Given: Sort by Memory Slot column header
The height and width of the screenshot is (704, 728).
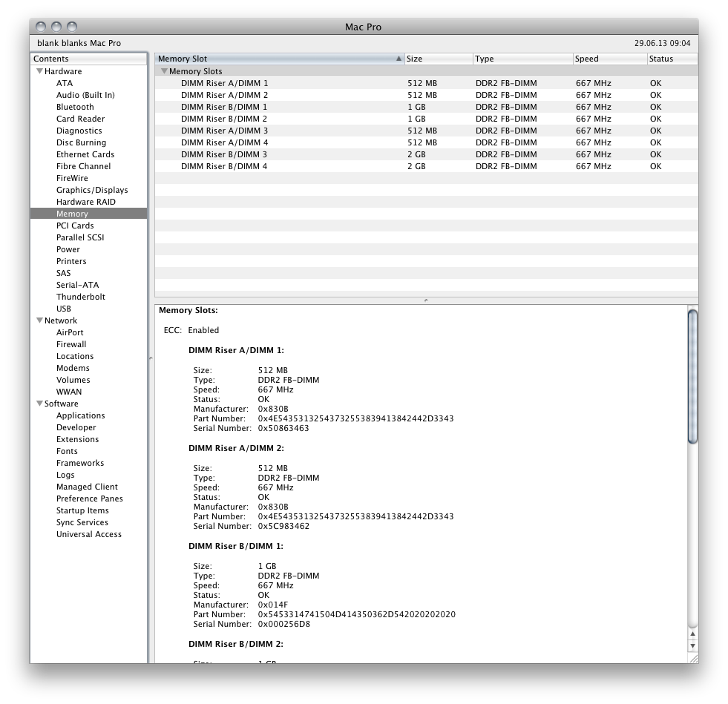Looking at the screenshot, I should click(279, 59).
